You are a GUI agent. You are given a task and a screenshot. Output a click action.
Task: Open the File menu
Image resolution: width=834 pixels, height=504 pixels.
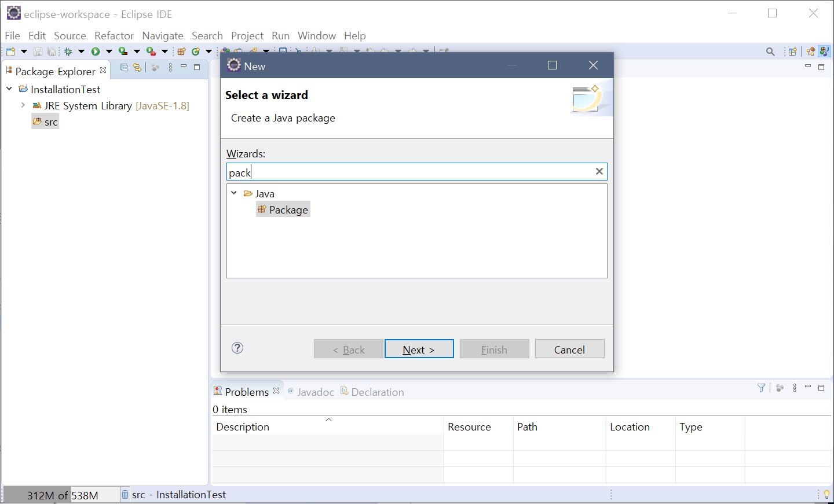pyautogui.click(x=13, y=36)
